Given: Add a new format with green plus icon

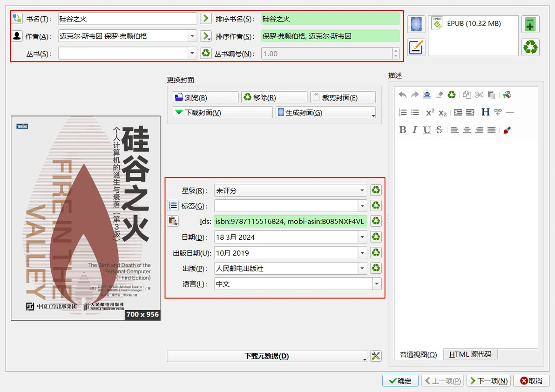Looking at the screenshot, I should (x=530, y=24).
